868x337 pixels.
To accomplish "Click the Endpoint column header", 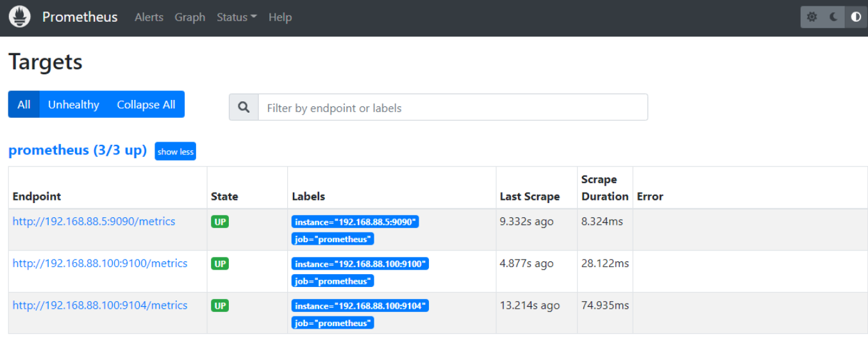I will point(37,197).
